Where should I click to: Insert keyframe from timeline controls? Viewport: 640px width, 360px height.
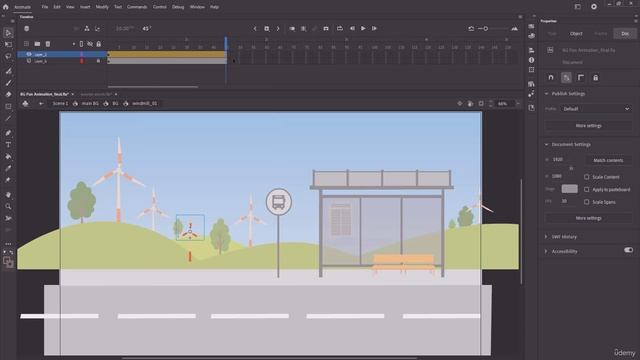click(267, 29)
